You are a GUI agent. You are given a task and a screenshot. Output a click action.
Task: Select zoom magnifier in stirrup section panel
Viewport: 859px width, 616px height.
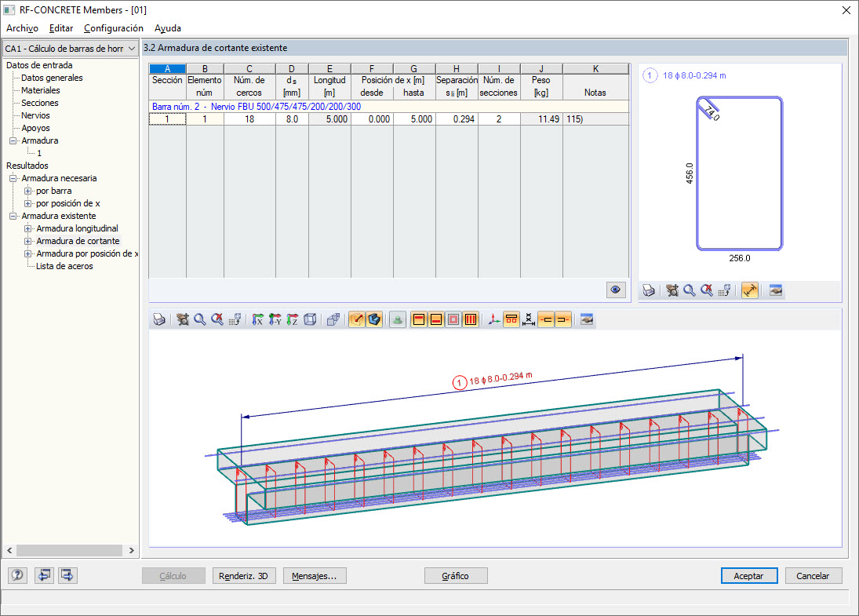tap(690, 290)
